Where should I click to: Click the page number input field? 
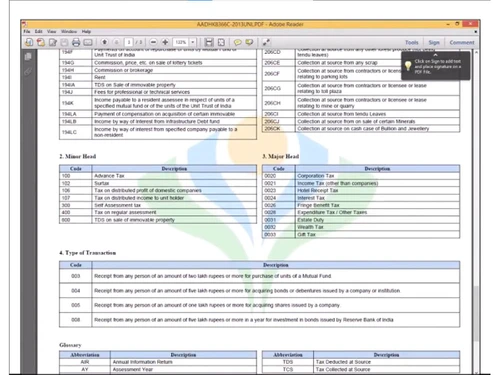click(129, 42)
